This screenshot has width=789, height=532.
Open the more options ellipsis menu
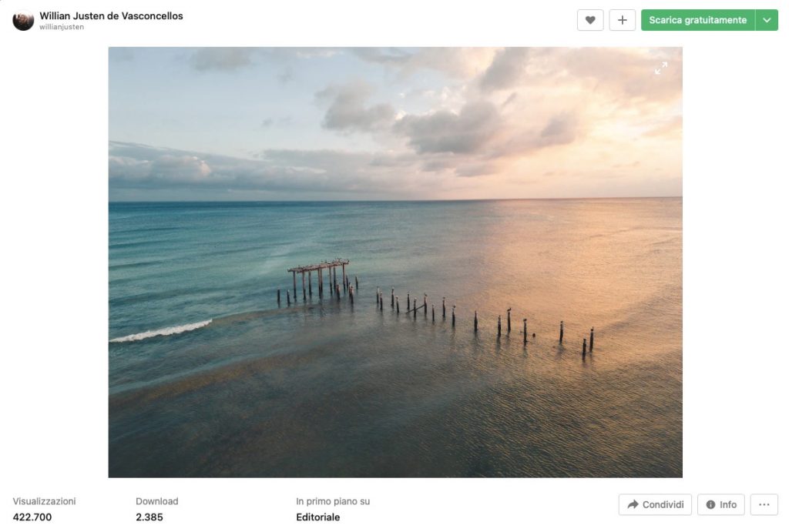tap(764, 504)
